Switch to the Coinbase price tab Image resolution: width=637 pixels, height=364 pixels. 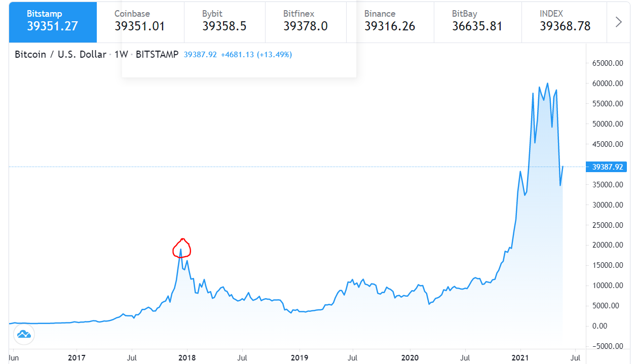[139, 21]
